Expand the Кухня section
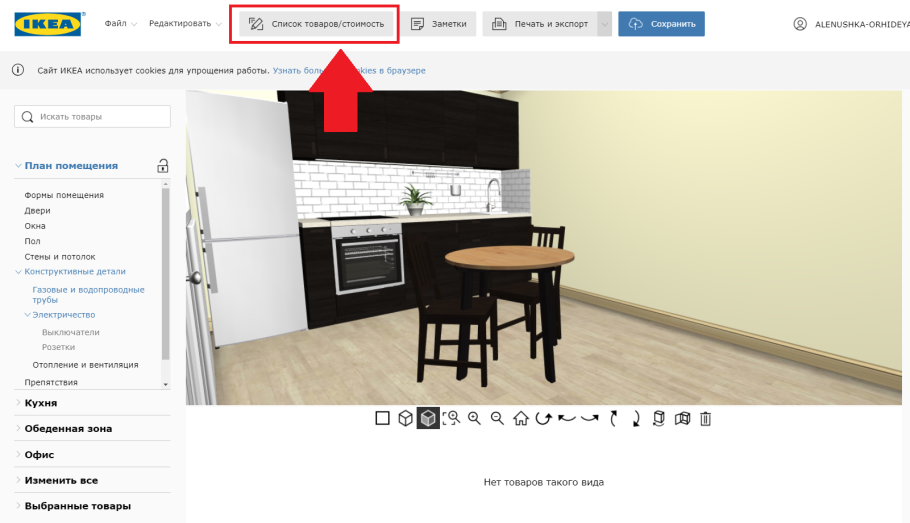The image size is (910, 523). tap(41, 403)
